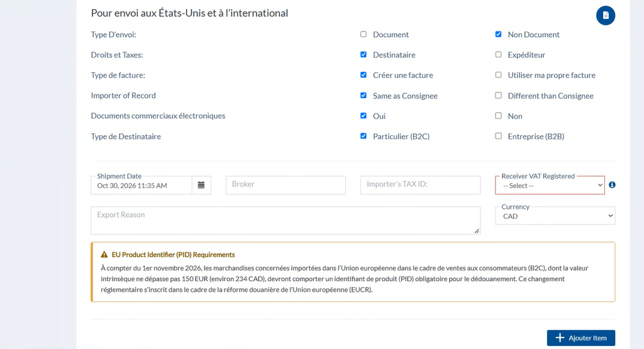Toggle the Destinataire duties checkbox
This screenshot has height=349, width=644.
pos(364,54)
